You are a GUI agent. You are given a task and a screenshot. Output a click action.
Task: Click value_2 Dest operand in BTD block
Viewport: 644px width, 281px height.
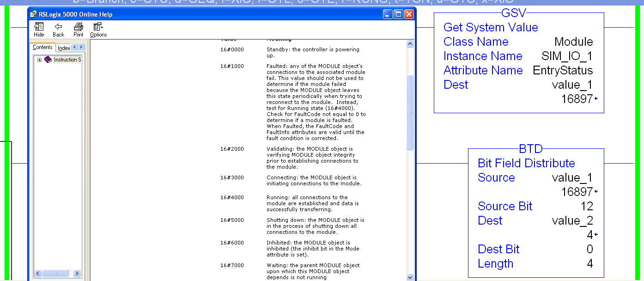(572, 220)
